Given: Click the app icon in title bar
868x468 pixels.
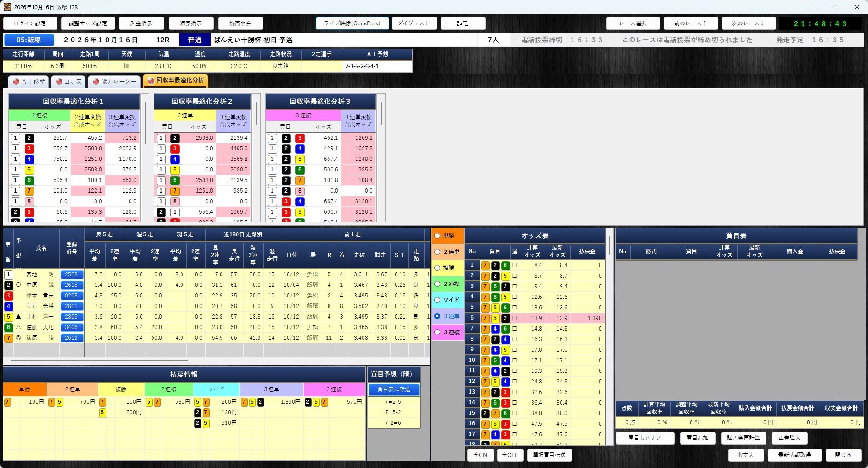Looking at the screenshot, I should (x=7, y=7).
